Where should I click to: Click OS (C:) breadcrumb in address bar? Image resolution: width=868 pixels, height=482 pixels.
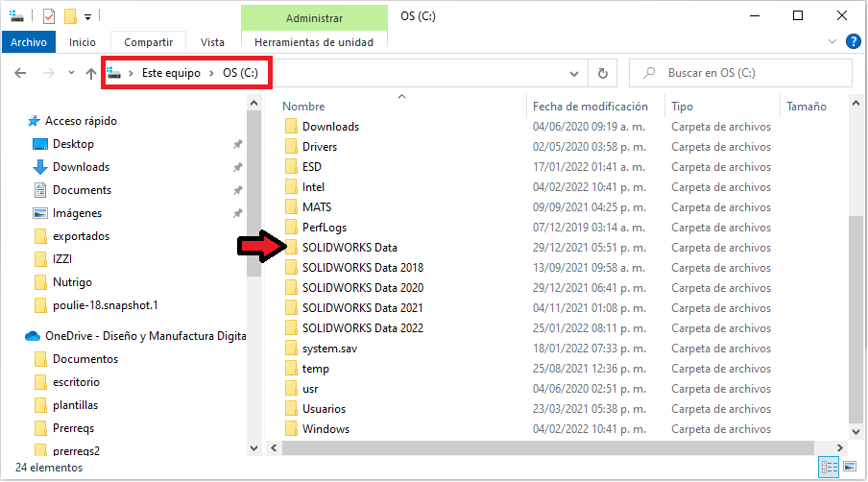240,73
